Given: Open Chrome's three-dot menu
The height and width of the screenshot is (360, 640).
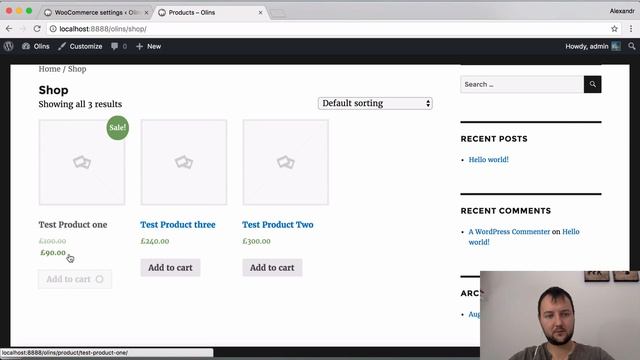Looking at the screenshot, I should coord(631,29).
